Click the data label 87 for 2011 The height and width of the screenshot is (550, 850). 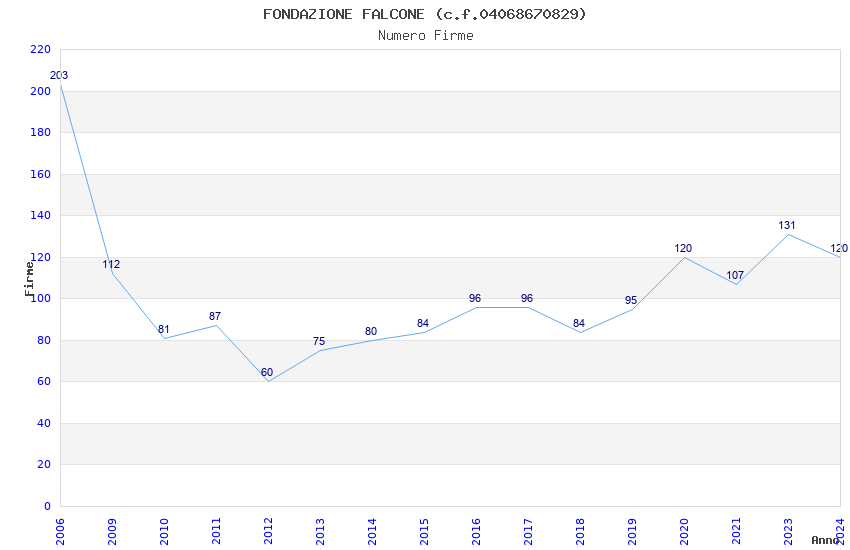click(215, 316)
